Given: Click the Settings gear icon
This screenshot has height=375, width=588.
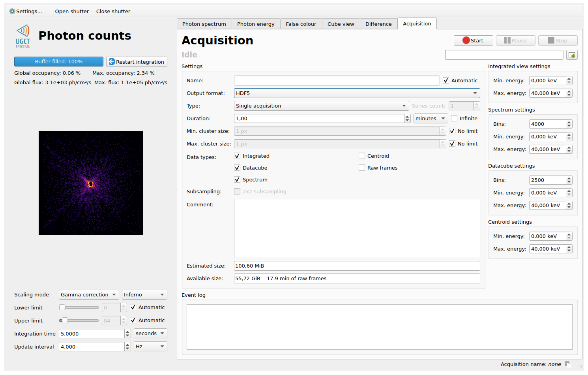Looking at the screenshot, I should pyautogui.click(x=12, y=11).
